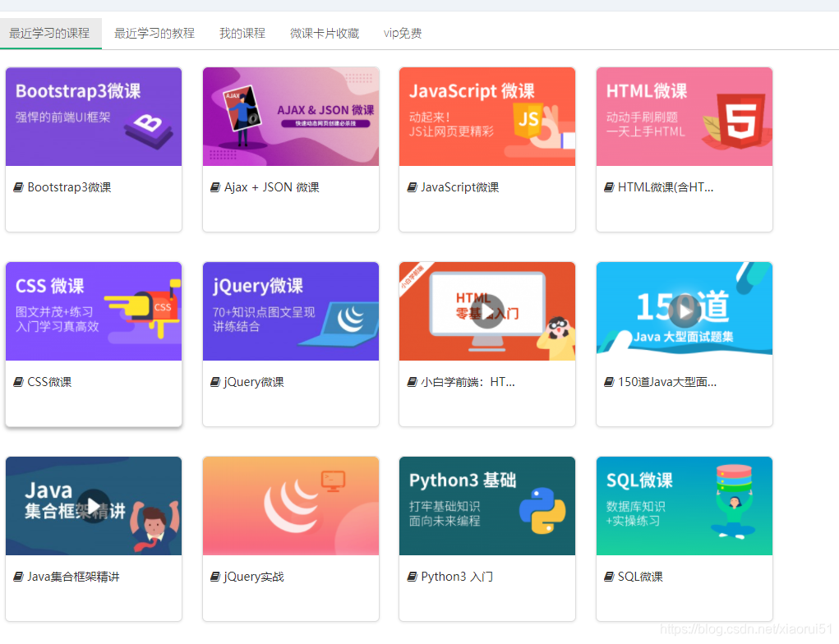Click the book icon beside CSS微课
The width and height of the screenshot is (839, 644).
coord(18,381)
